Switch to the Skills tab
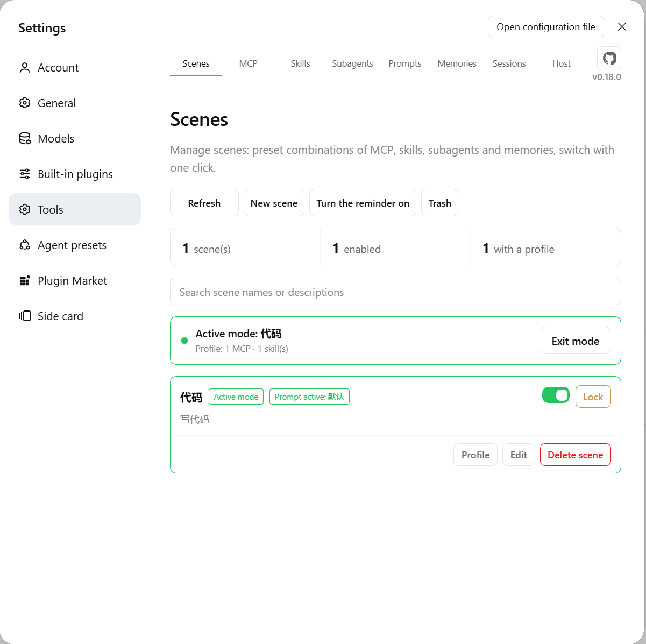 click(x=300, y=63)
